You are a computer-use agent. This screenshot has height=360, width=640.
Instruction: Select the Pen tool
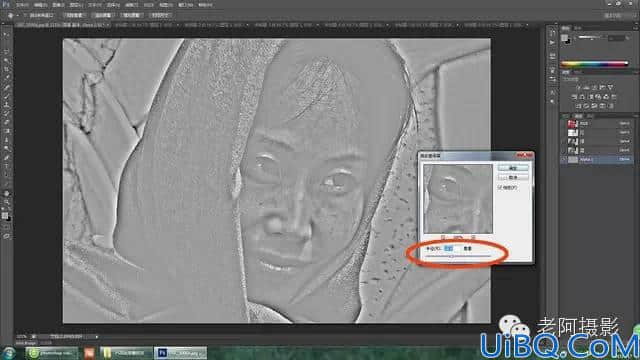pyautogui.click(x=7, y=158)
